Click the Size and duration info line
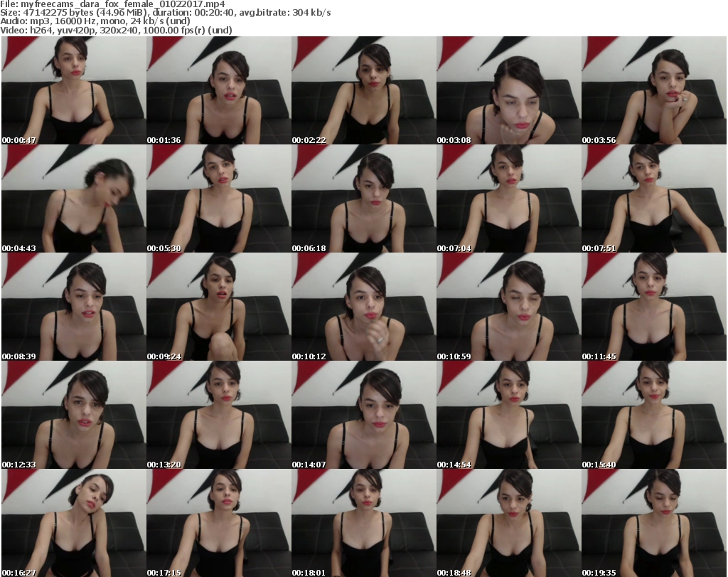728x577 pixels. click(165, 13)
